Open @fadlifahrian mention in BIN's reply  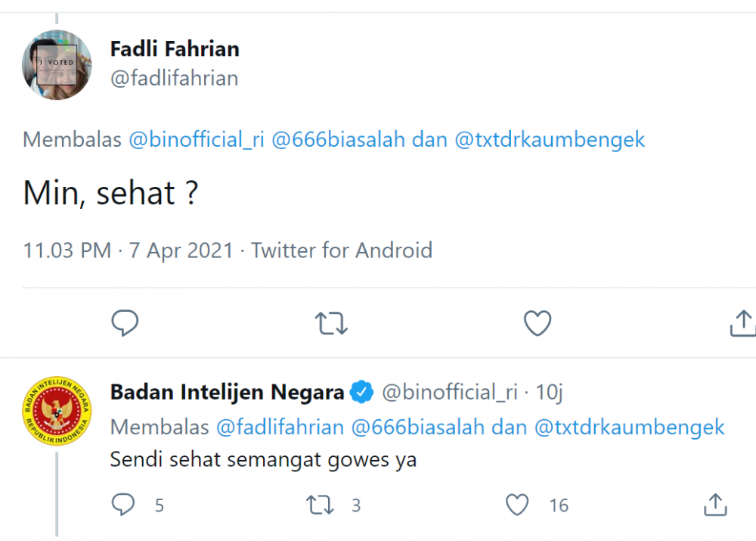(x=280, y=427)
